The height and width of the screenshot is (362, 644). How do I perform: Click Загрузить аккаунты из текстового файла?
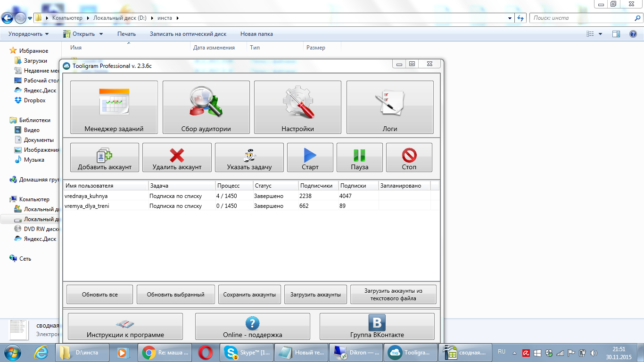[x=394, y=294]
